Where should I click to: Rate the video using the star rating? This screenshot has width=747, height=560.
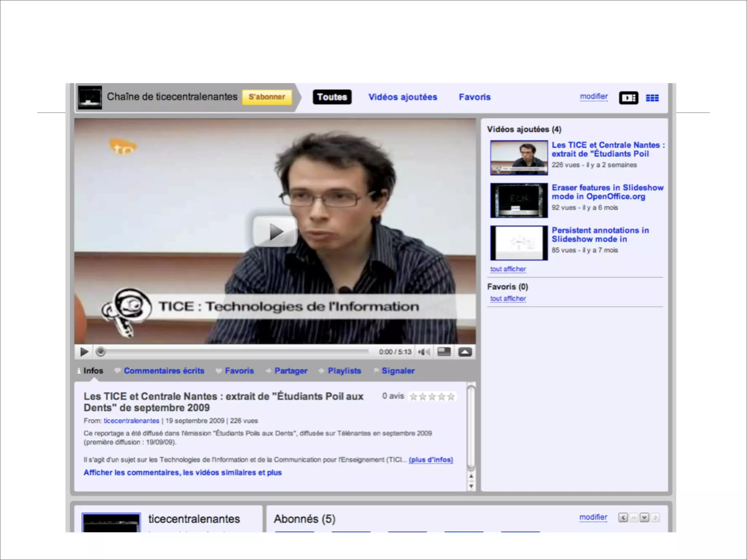(432, 397)
